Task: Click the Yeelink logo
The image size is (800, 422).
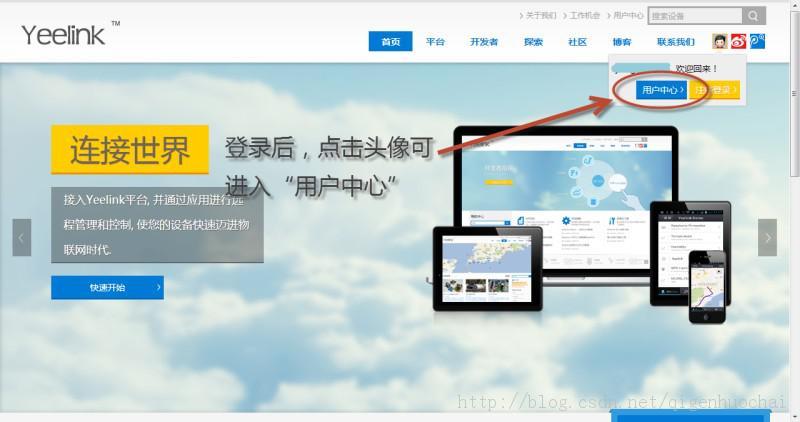Action: point(70,34)
